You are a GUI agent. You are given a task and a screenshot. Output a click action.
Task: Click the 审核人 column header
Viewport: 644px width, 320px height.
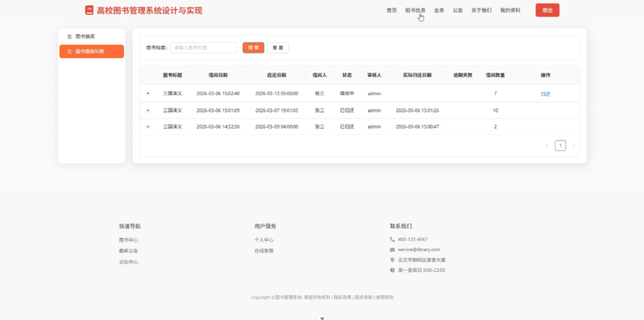pos(374,75)
